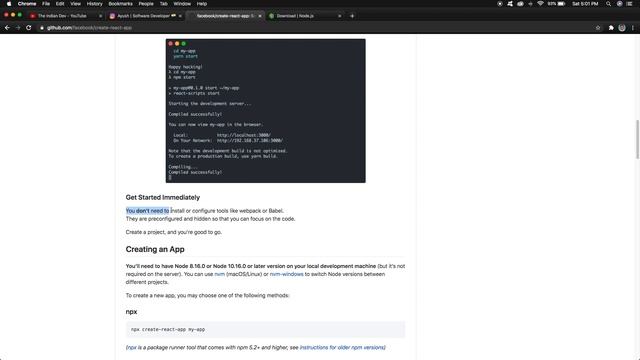Click the battery status icon
Screen dimensions: 640x360
point(562,4)
